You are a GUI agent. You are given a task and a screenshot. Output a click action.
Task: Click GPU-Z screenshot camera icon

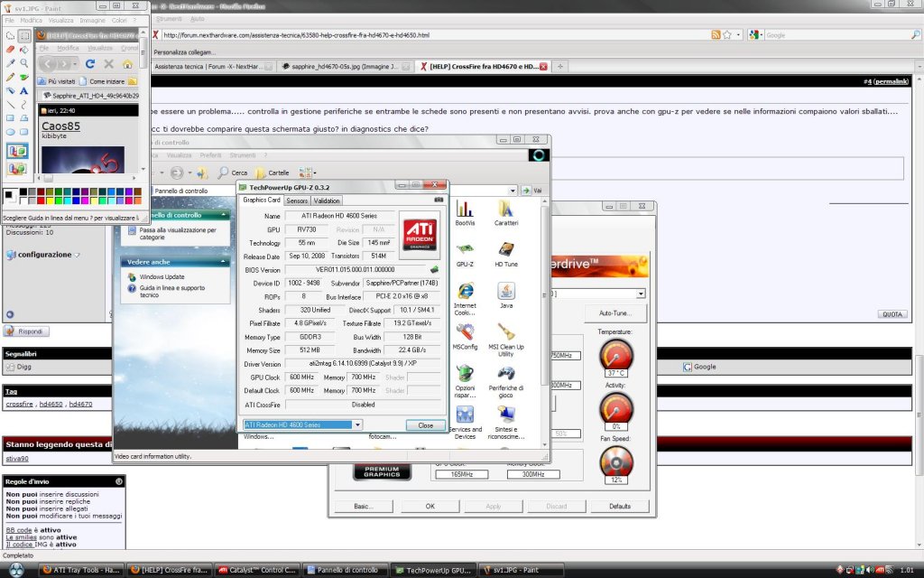[439, 200]
